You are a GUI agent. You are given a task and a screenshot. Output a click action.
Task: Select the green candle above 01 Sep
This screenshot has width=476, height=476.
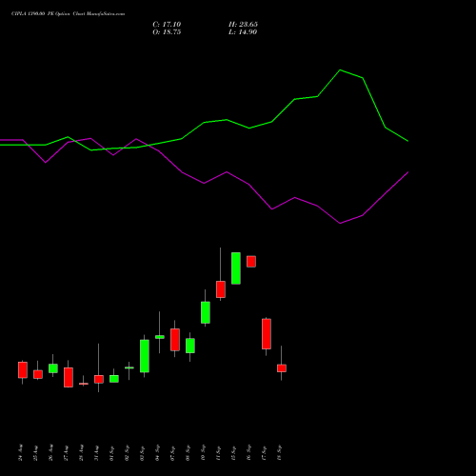coord(114,379)
